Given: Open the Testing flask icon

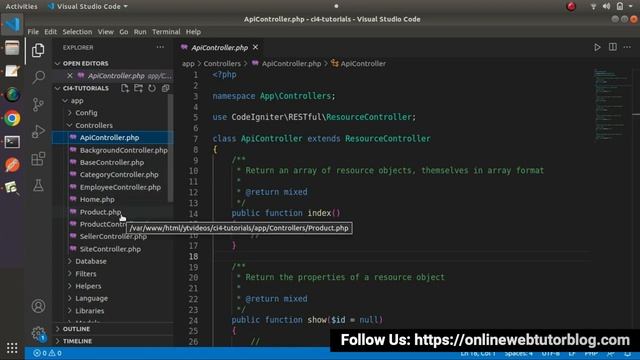Looking at the screenshot, I should coord(38,185).
